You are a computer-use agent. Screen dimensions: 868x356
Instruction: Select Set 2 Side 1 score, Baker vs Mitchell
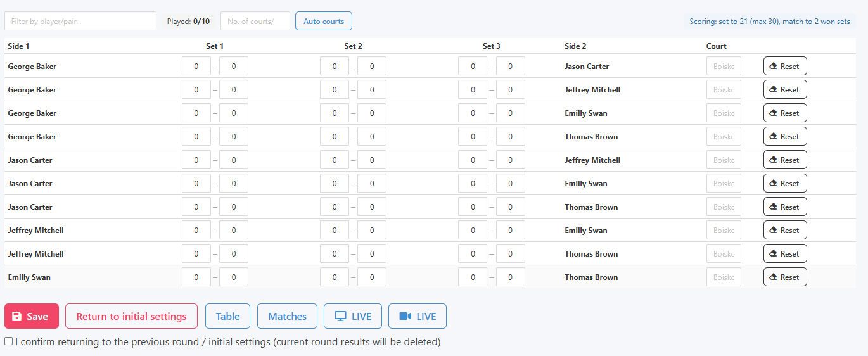pos(335,89)
